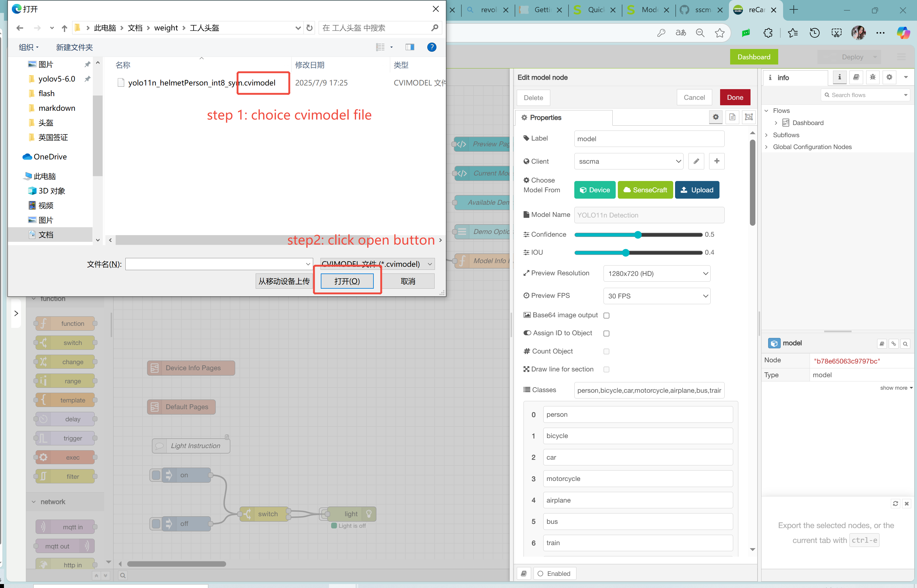
Task: Open the debug messages bug icon tab
Action: click(x=873, y=77)
